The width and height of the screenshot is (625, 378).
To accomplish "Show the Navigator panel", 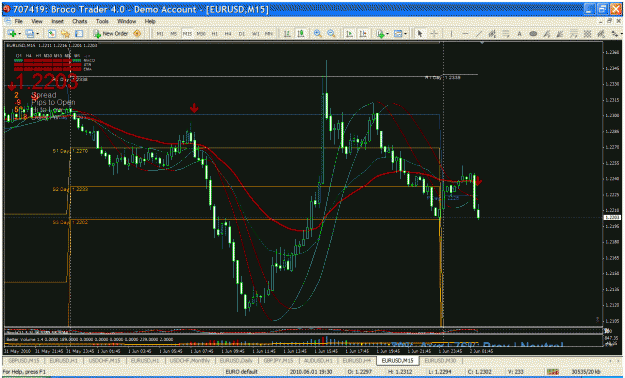I will coord(65,34).
